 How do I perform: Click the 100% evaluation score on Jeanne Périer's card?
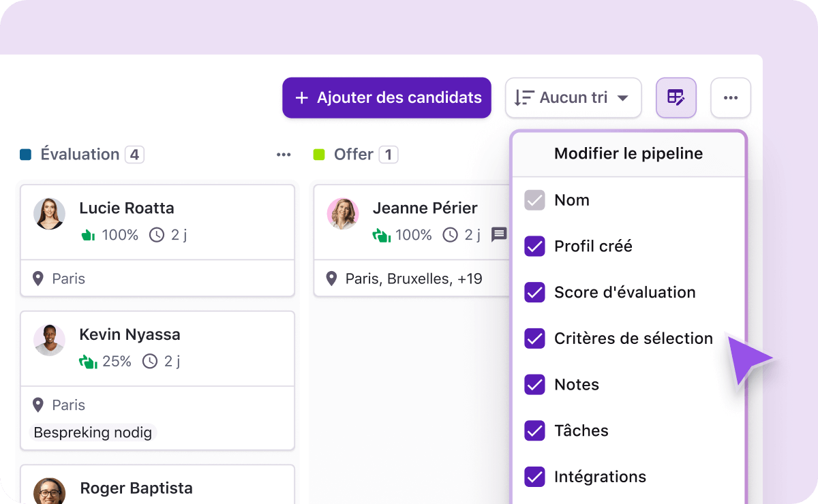(413, 235)
